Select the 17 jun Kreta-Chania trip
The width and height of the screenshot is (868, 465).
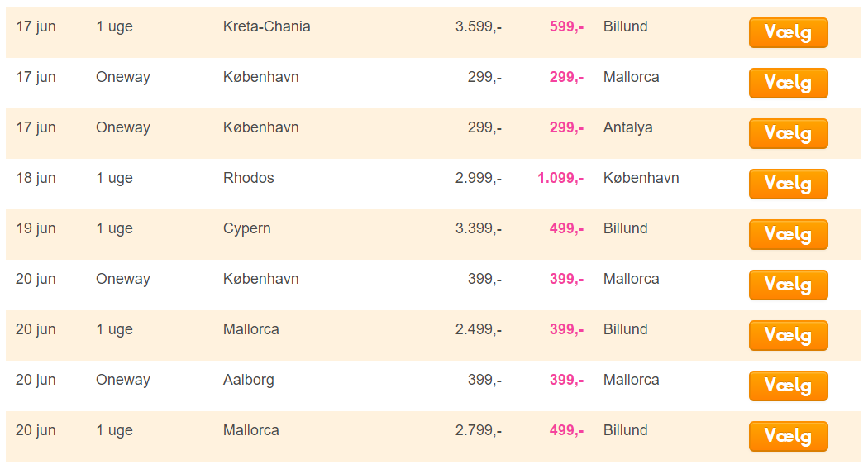[788, 33]
